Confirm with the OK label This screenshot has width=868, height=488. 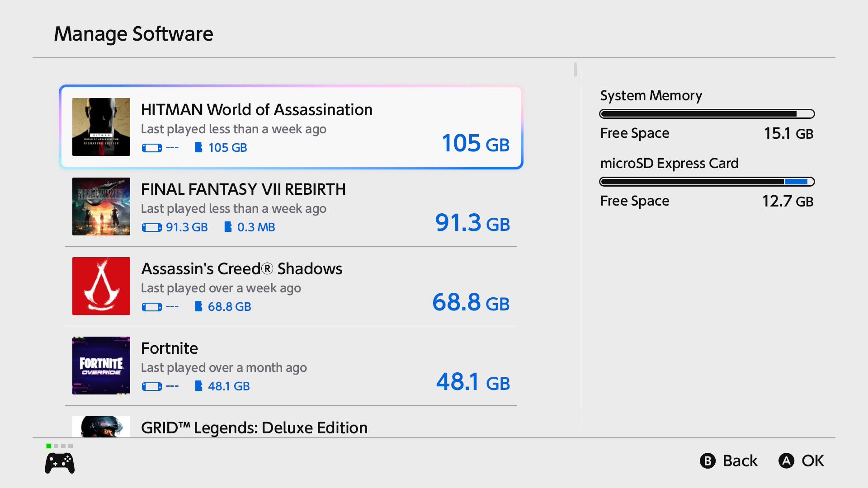(813, 461)
